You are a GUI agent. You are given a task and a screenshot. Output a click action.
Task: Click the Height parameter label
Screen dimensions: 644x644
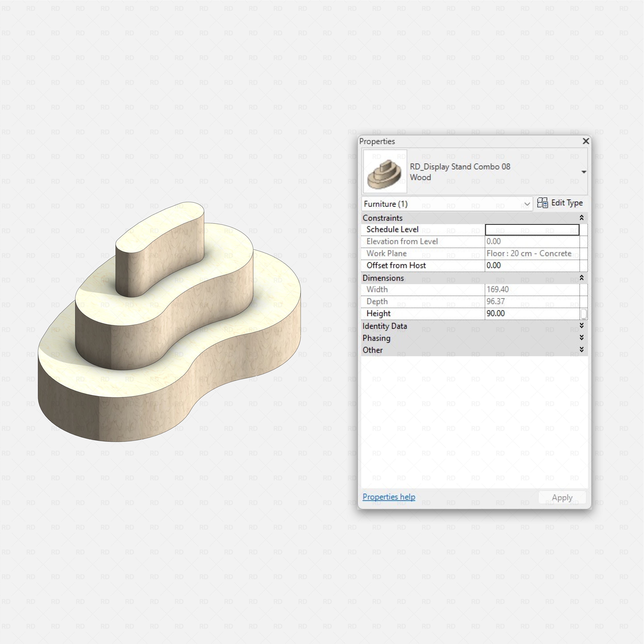[378, 313]
